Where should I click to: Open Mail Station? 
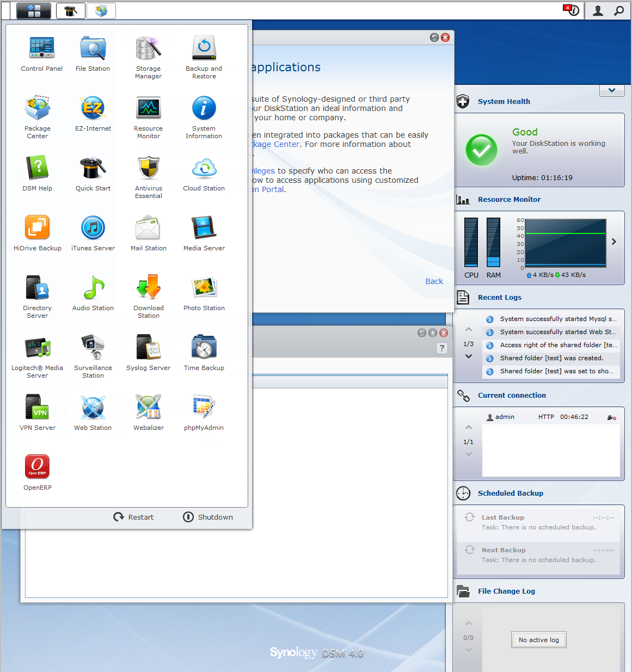coord(149,233)
